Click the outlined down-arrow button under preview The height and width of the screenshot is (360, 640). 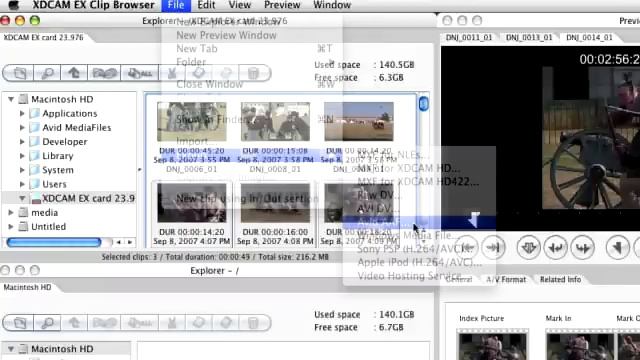[x=529, y=247]
